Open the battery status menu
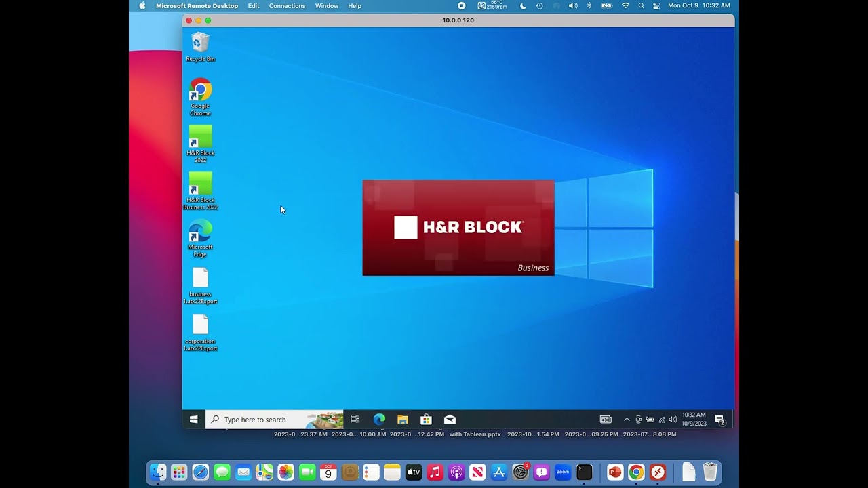 click(x=606, y=5)
